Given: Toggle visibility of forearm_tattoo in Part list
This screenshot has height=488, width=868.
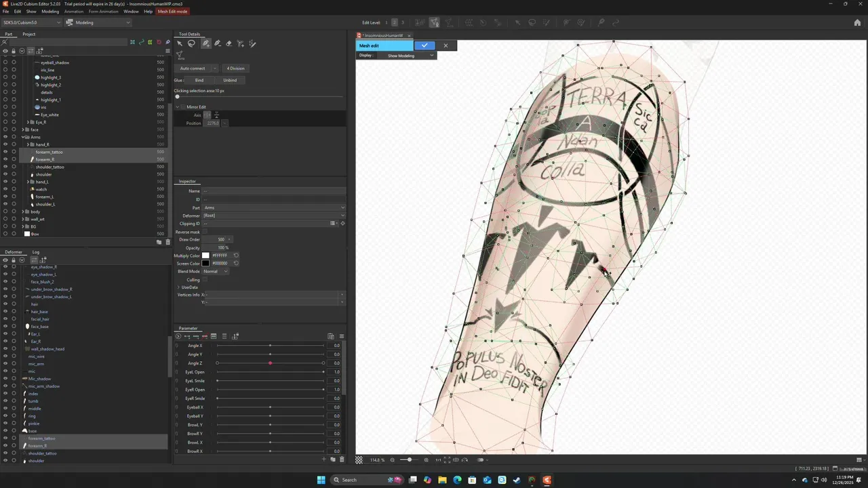Looking at the screenshot, I should click(x=5, y=152).
